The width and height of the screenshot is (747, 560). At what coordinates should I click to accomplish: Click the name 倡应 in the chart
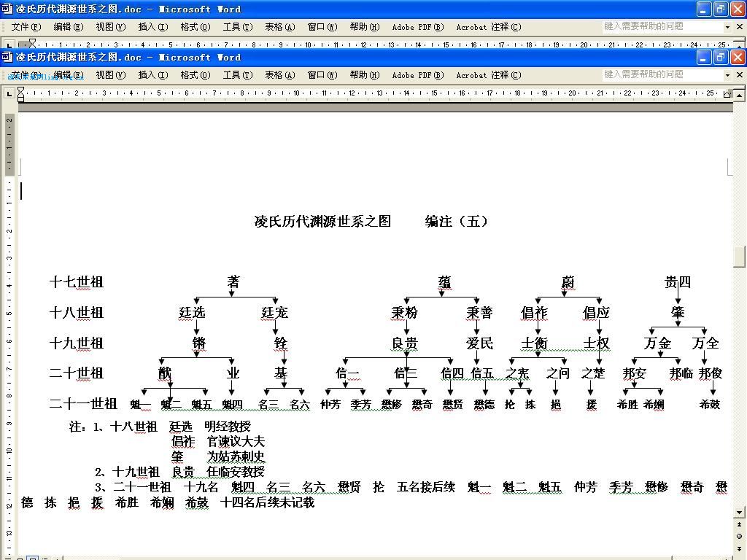[596, 313]
